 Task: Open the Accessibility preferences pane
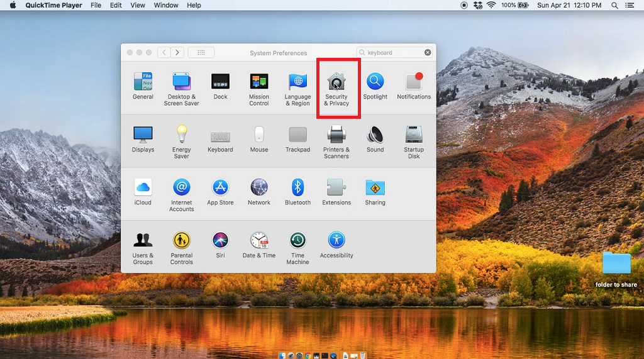tap(336, 245)
